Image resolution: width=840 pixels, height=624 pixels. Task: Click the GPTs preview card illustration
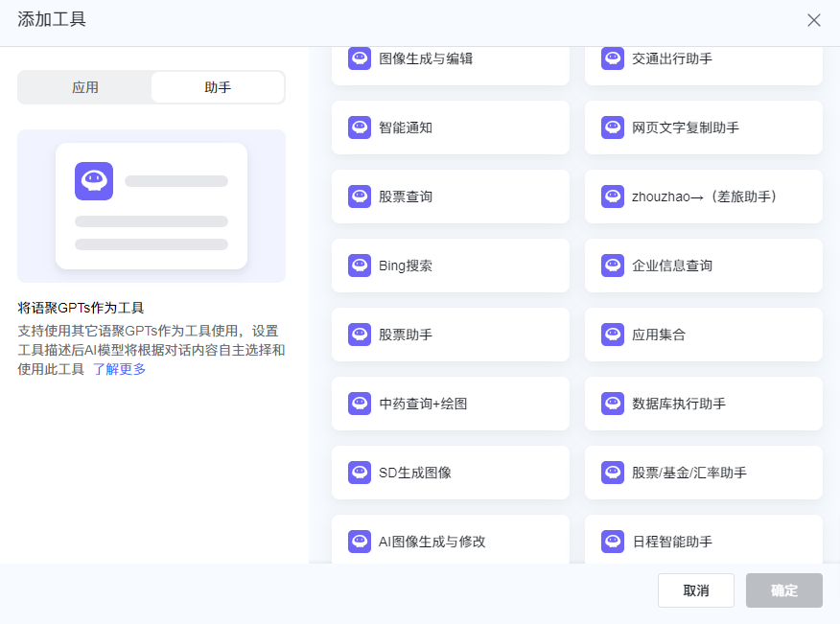point(151,206)
